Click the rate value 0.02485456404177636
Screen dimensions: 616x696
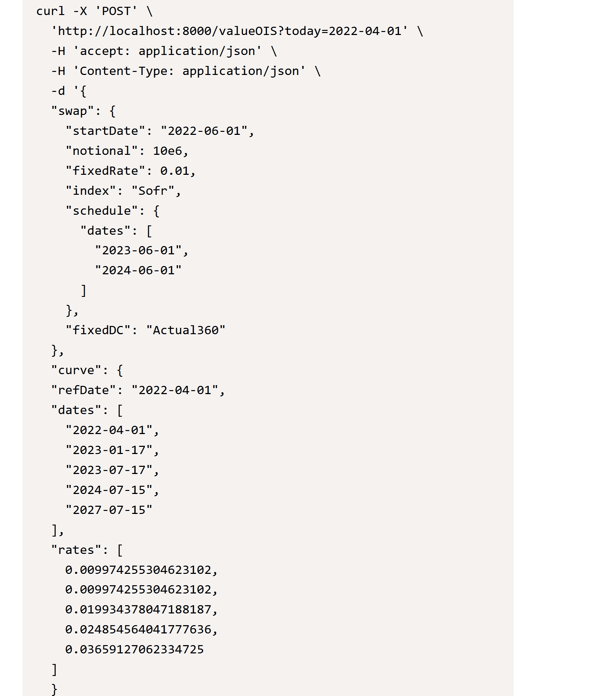[x=142, y=630]
